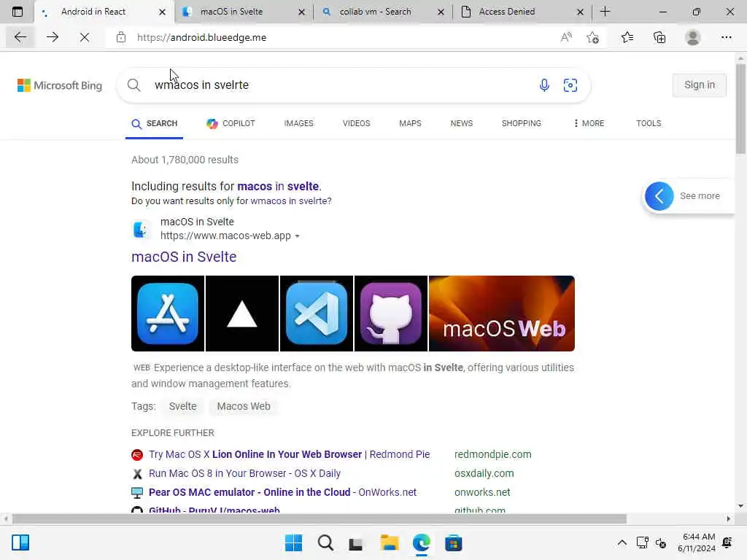Open the NEWS tab

tap(462, 123)
